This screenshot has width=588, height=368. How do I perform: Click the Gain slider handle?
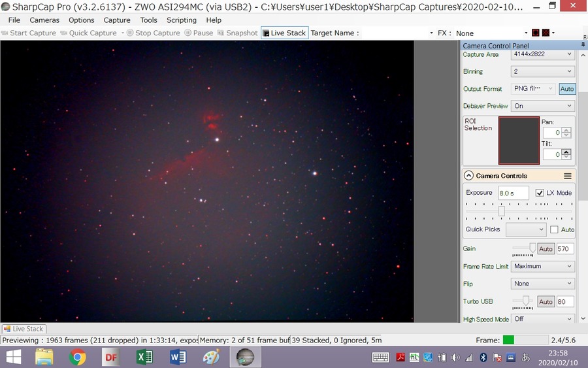point(532,248)
